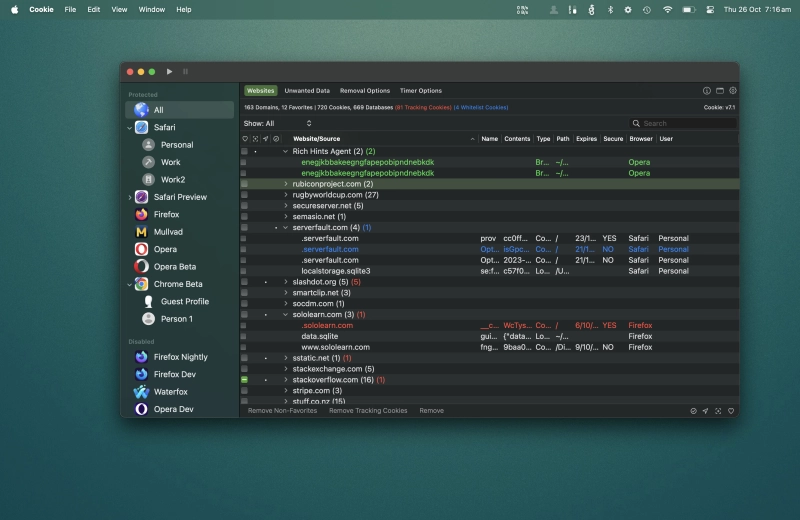The height and width of the screenshot is (520, 800).
Task: Sort by the tracking target column header
Action: point(255,139)
